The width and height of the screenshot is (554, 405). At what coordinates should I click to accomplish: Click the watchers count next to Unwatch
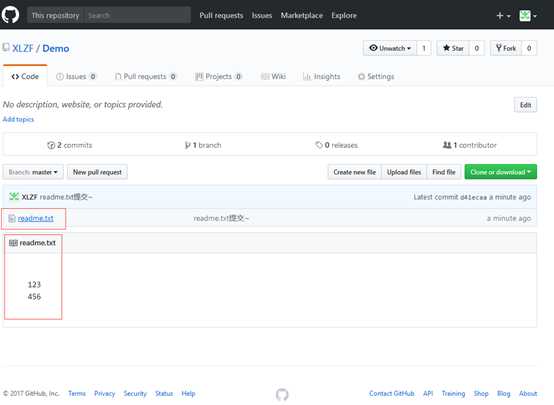pyautogui.click(x=424, y=48)
